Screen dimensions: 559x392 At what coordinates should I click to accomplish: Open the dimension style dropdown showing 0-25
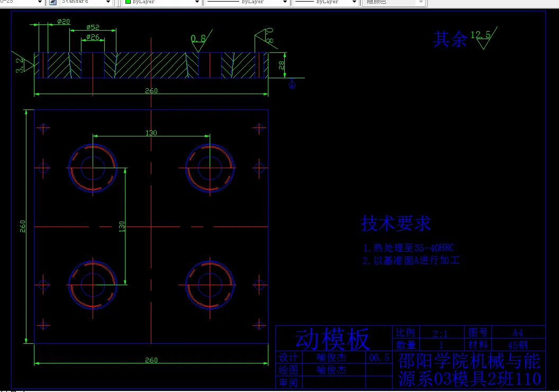[x=40, y=2]
